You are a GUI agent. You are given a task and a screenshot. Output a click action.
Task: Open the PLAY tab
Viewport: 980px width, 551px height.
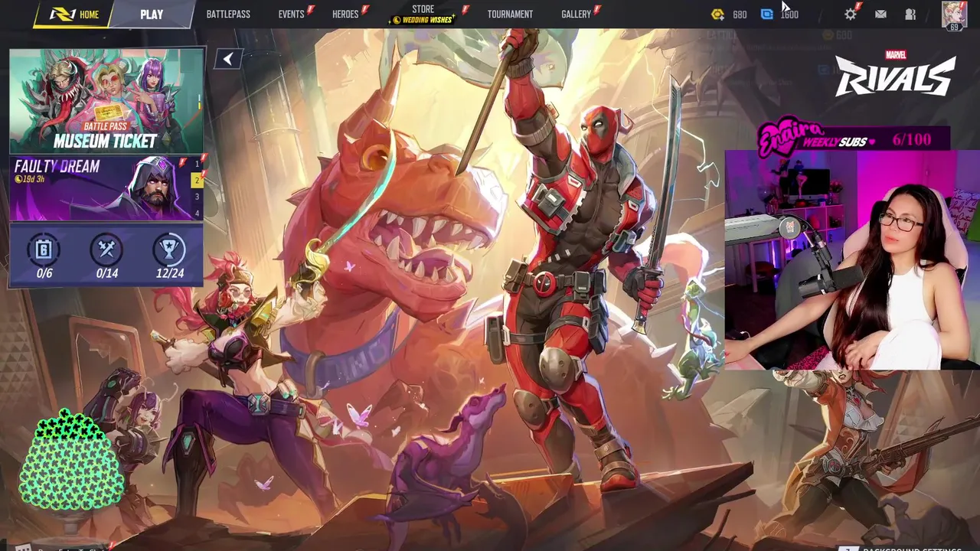152,15
